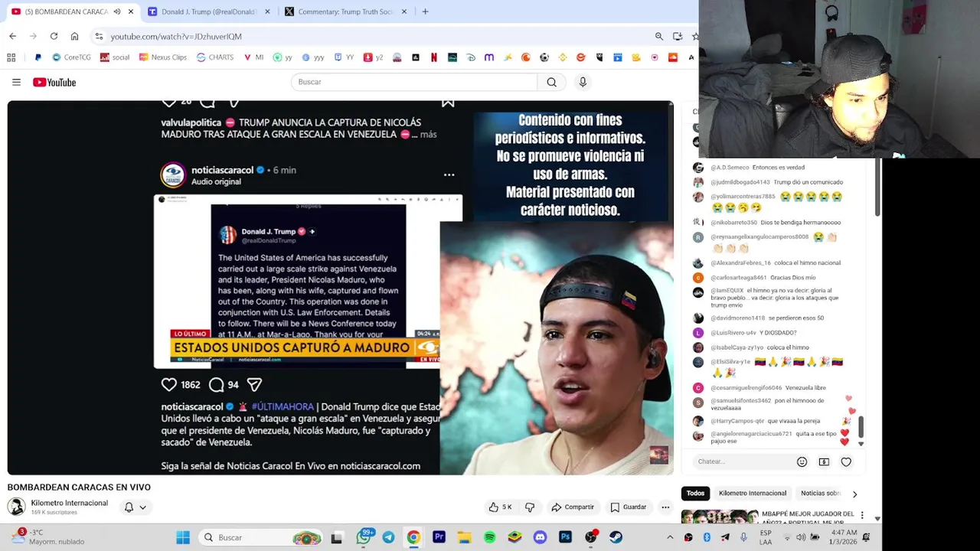Open the browser home page icon
The height and width of the screenshot is (551, 980).
(74, 36)
